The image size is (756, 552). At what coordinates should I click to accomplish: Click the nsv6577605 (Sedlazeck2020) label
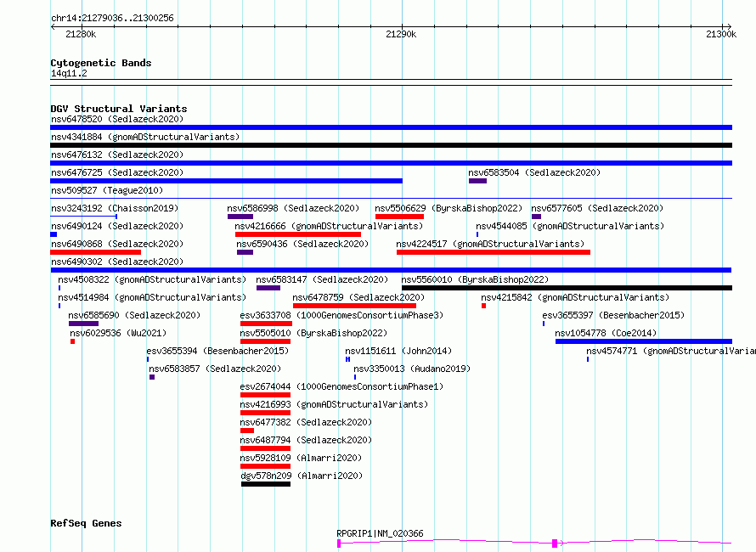click(x=597, y=208)
